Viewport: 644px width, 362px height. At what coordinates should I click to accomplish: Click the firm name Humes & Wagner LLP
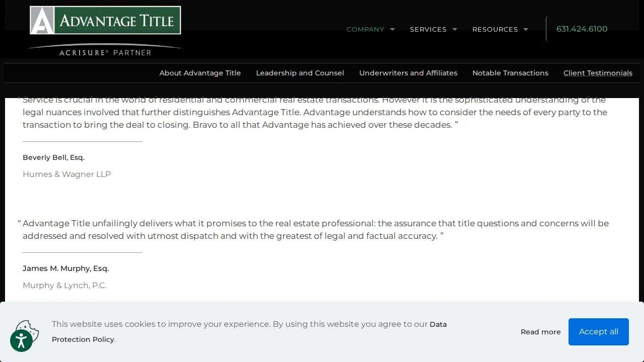coord(66,174)
